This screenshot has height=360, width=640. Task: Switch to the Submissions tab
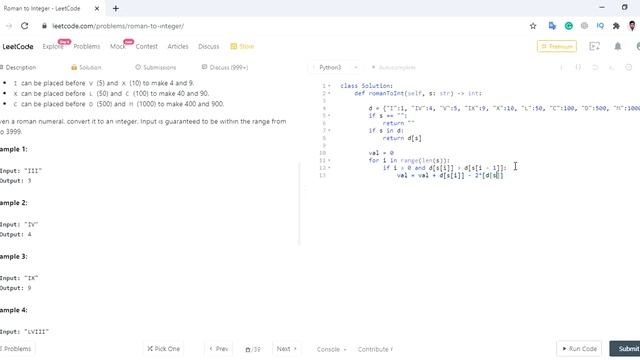click(x=156, y=67)
